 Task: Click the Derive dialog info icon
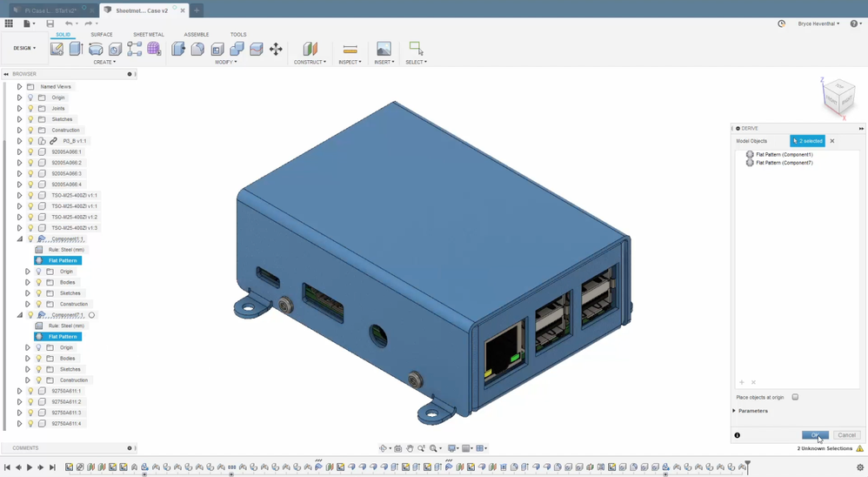pyautogui.click(x=738, y=435)
